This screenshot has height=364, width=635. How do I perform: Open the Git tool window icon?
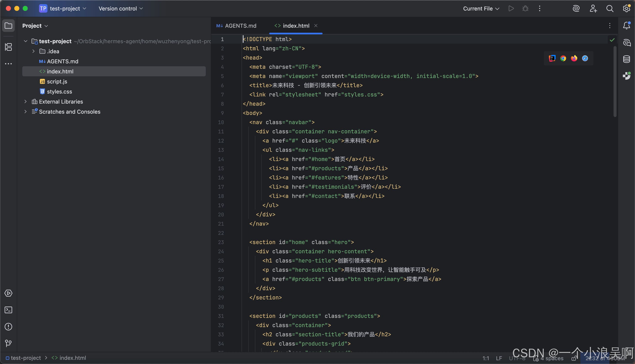[8, 343]
